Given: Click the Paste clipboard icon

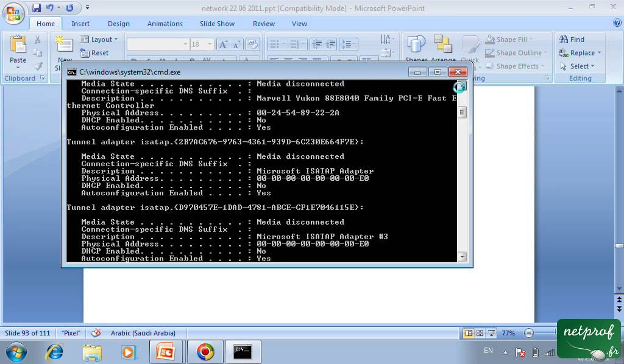Looking at the screenshot, I should point(18,44).
